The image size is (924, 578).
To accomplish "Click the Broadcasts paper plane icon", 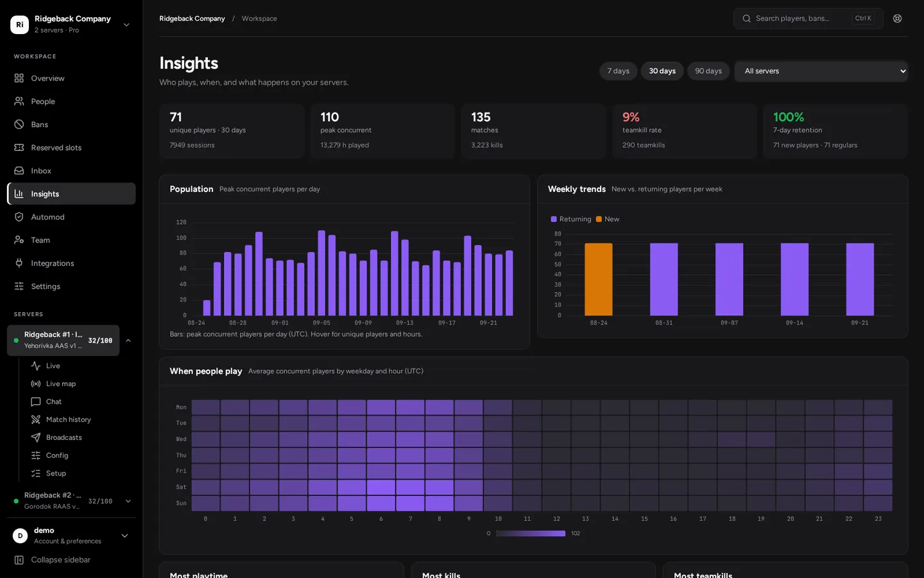I will pyautogui.click(x=36, y=438).
